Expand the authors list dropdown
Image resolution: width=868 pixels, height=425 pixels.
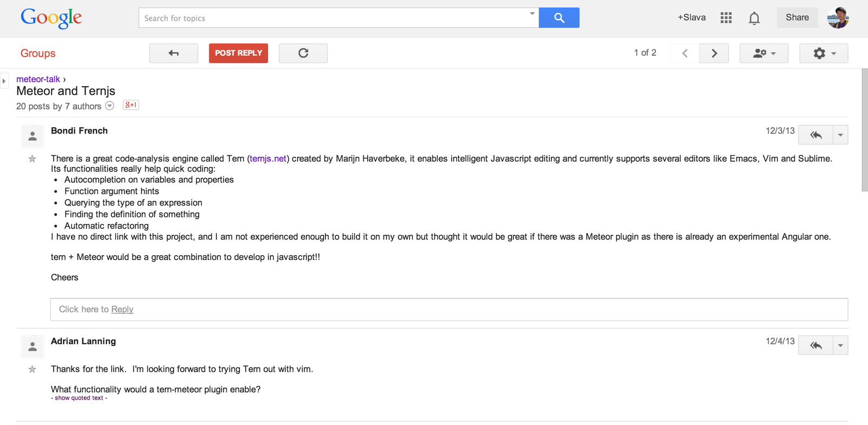(110, 106)
